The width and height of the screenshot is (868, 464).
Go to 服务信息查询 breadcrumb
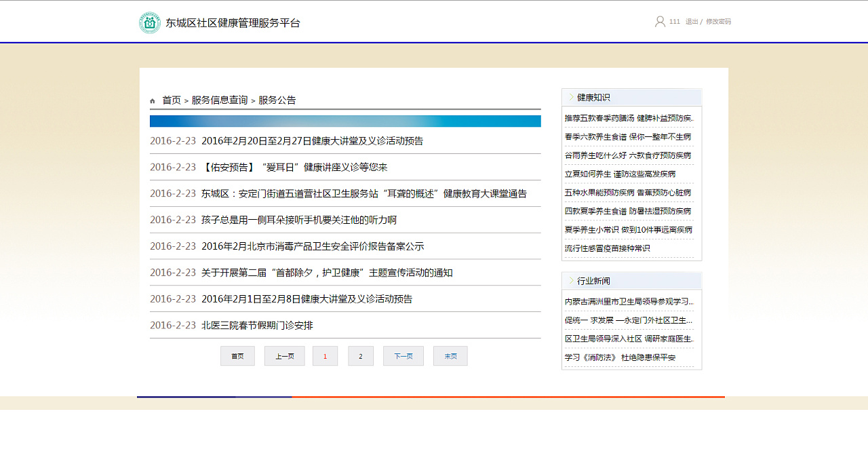(x=220, y=100)
